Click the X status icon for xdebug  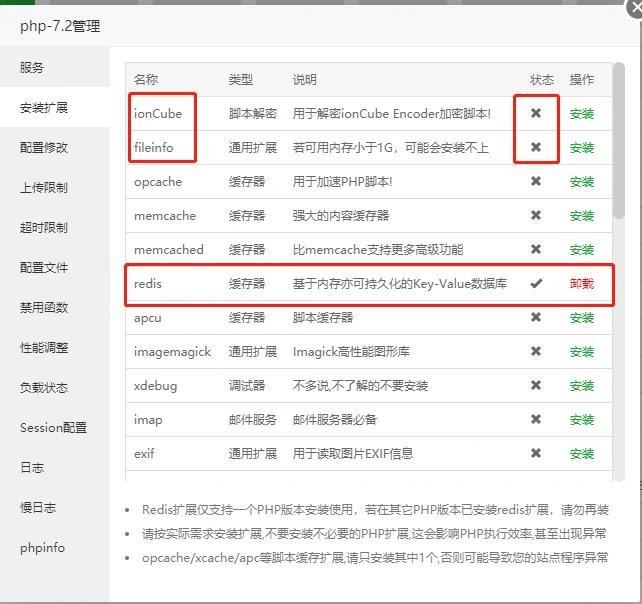(x=536, y=385)
